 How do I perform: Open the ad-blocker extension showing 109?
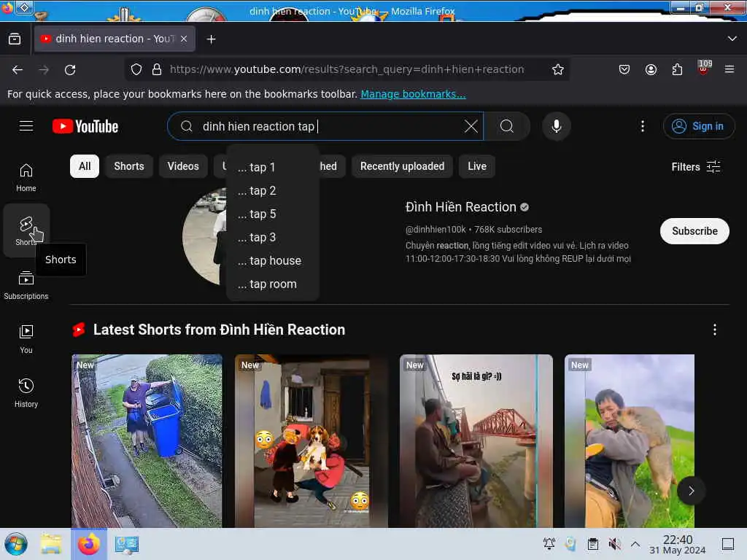click(x=704, y=68)
